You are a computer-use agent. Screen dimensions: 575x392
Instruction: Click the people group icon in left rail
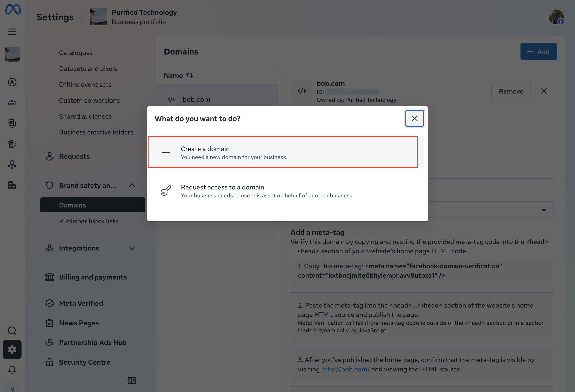(x=12, y=103)
